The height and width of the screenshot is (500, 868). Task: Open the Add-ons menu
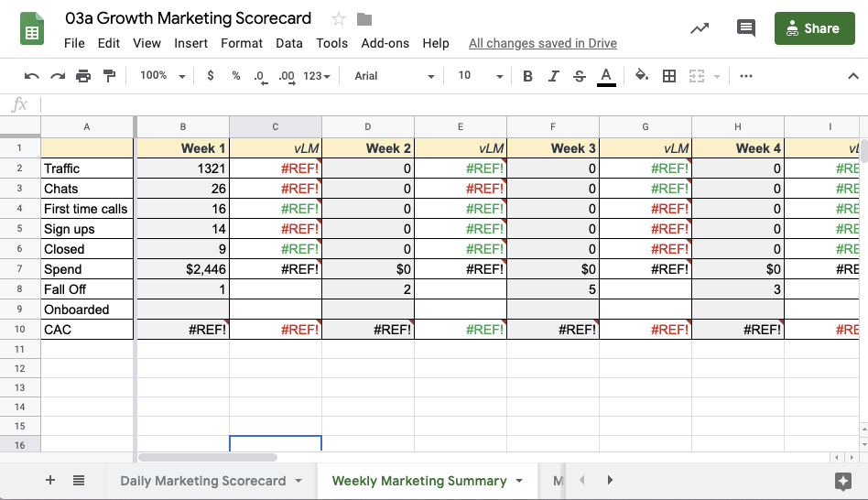[x=385, y=43]
